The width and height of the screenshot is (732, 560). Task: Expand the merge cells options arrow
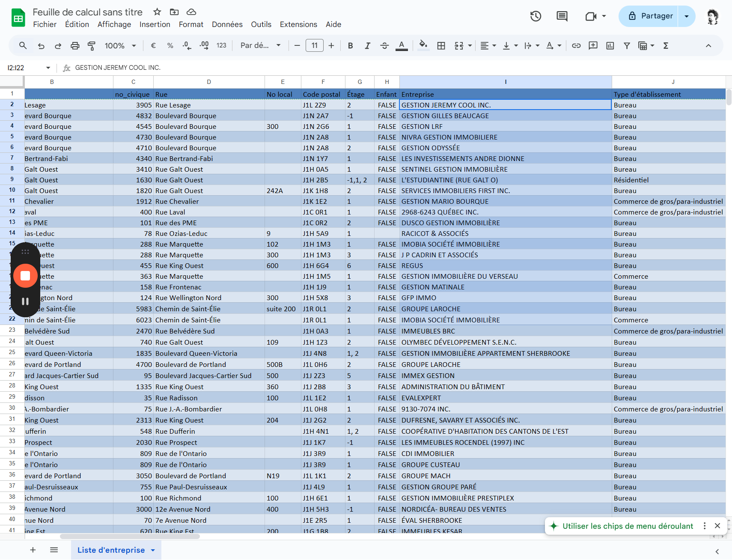click(470, 45)
